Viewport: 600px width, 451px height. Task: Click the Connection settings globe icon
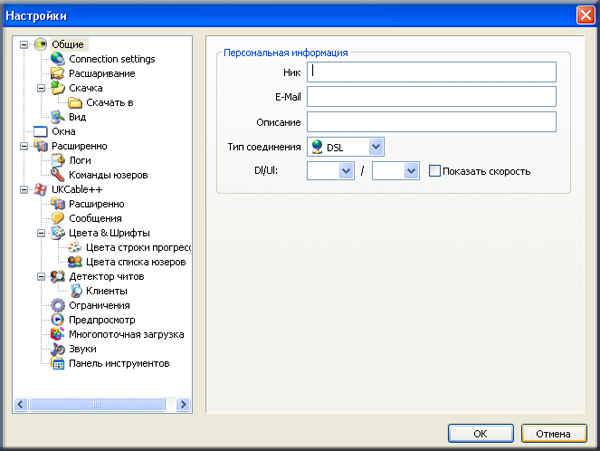[x=58, y=59]
